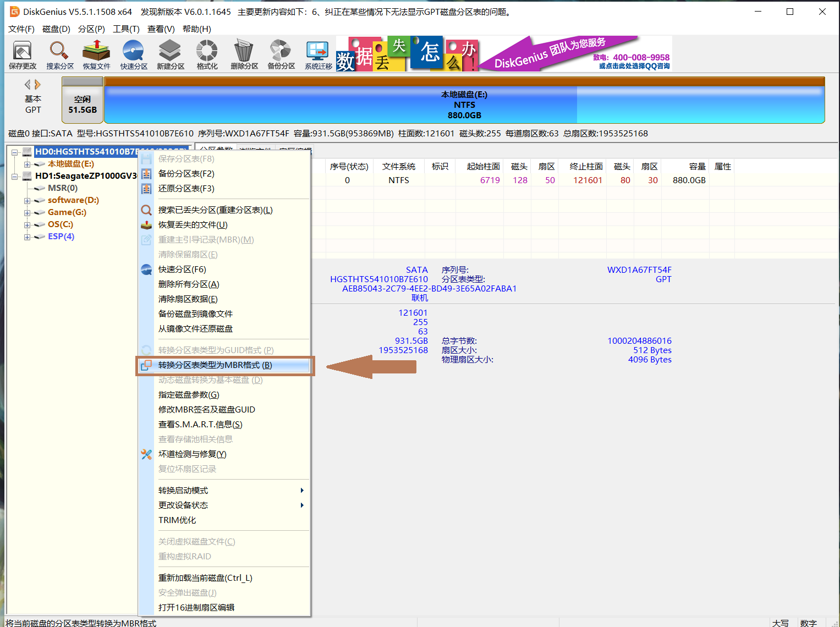Viewport: 840px width, 627px height.
Task: Click the DiskGenius app logo in title bar
Action: 14,12
